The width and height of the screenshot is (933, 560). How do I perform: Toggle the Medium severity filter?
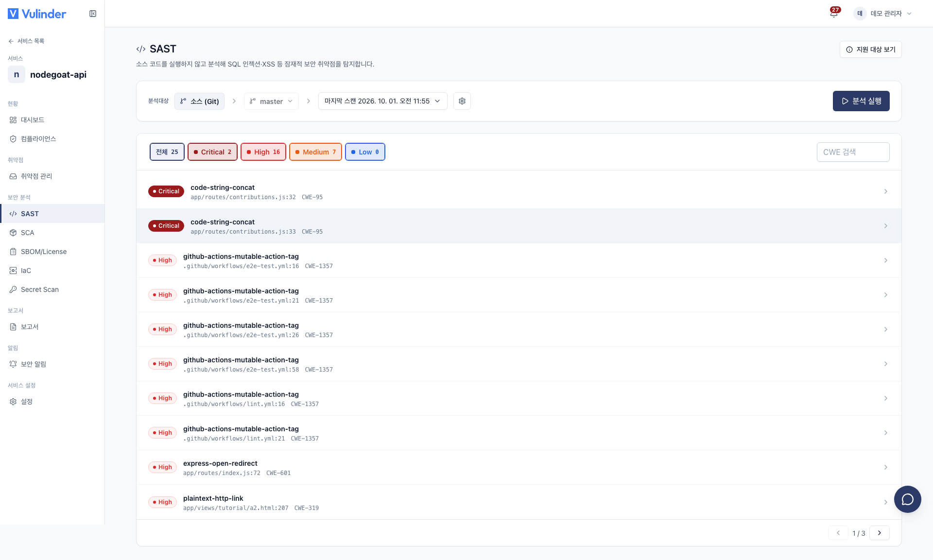coord(315,152)
